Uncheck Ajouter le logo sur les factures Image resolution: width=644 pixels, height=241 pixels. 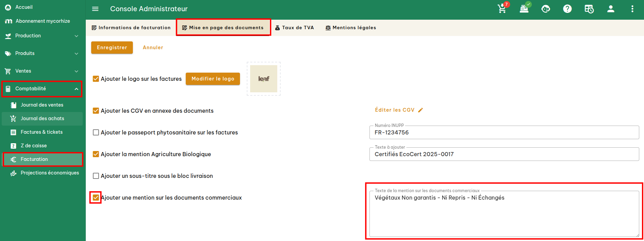[x=96, y=79]
